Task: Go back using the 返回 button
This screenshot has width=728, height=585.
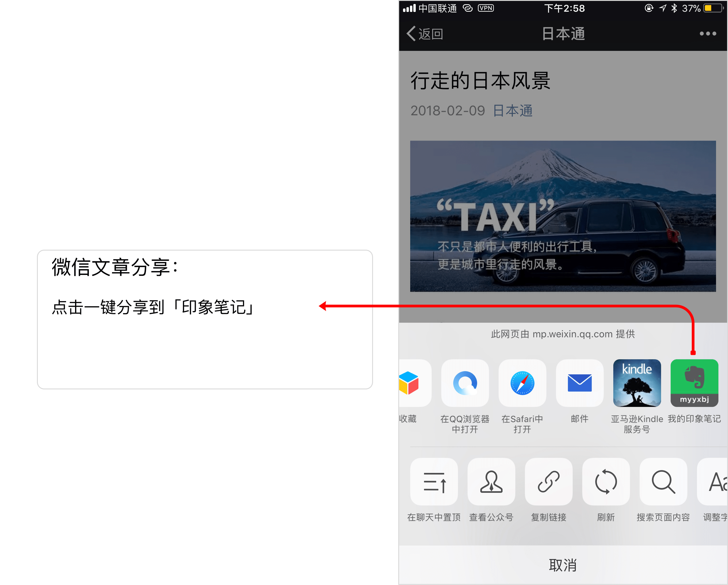Action: [x=425, y=34]
